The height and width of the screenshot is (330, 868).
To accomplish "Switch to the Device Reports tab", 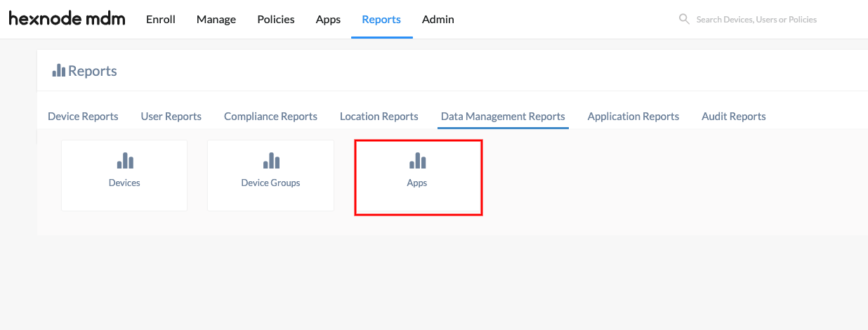I will tap(83, 117).
